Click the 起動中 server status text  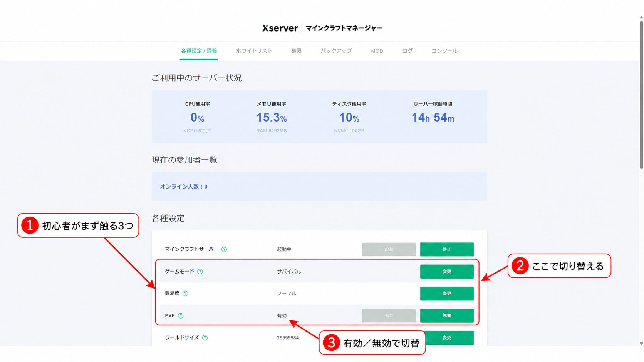pos(284,249)
